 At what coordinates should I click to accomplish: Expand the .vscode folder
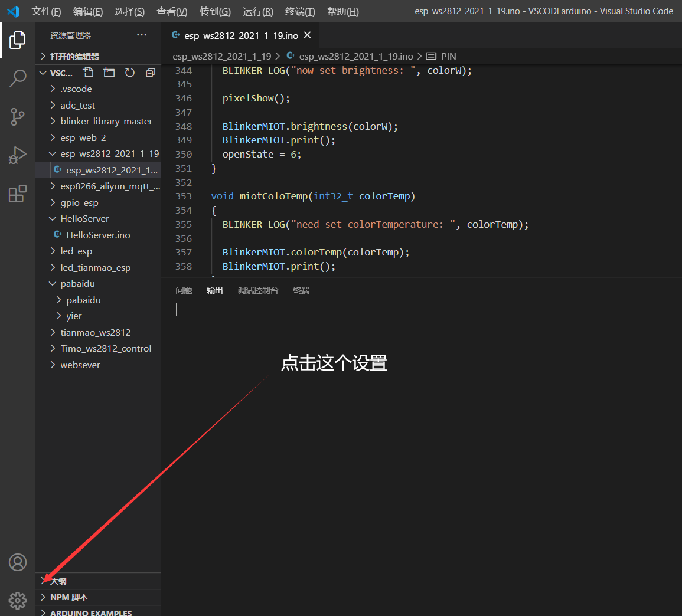[x=98, y=89]
